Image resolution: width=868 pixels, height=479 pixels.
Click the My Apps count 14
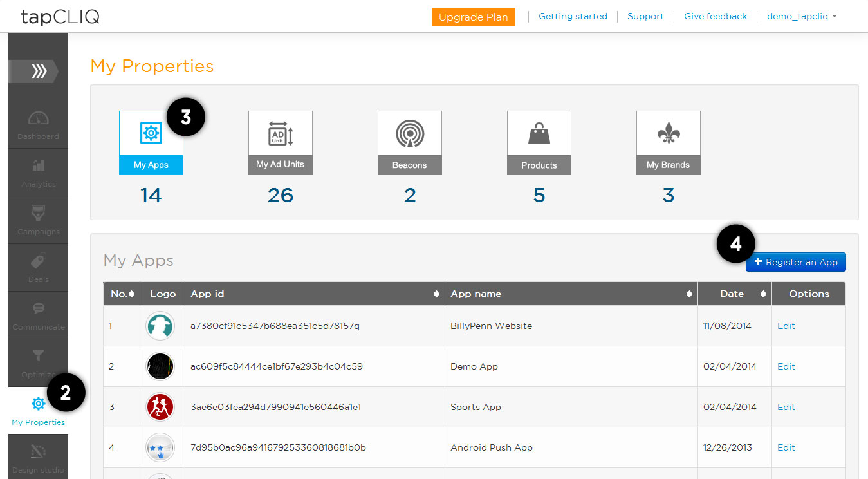click(x=151, y=195)
